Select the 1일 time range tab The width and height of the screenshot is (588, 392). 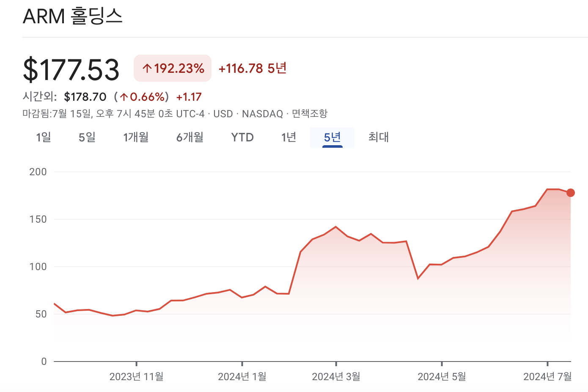pos(44,137)
